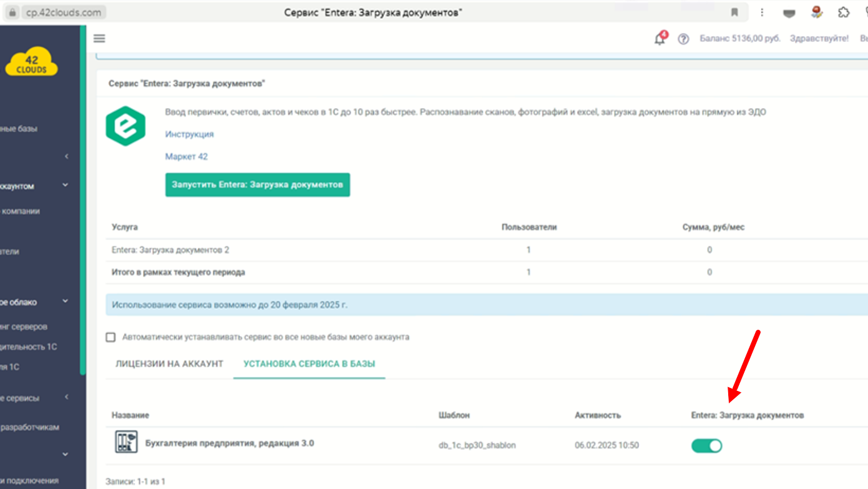Click the Баланс 5136,00 руб. link
The height and width of the screenshot is (489, 868).
coord(740,39)
